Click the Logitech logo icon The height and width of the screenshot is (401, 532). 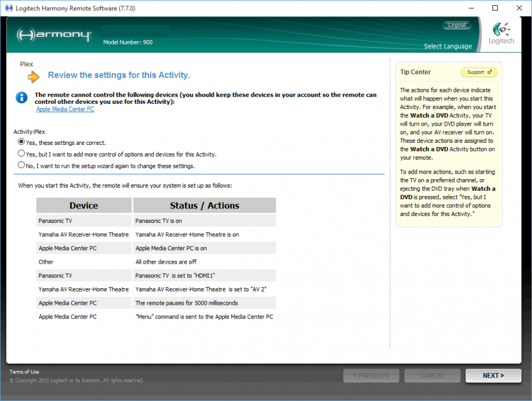click(x=502, y=33)
